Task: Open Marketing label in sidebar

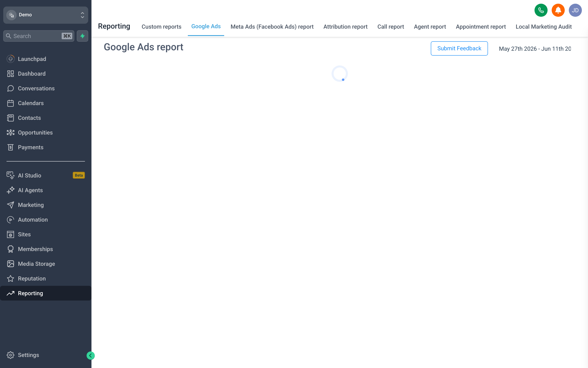Action: 31,205
